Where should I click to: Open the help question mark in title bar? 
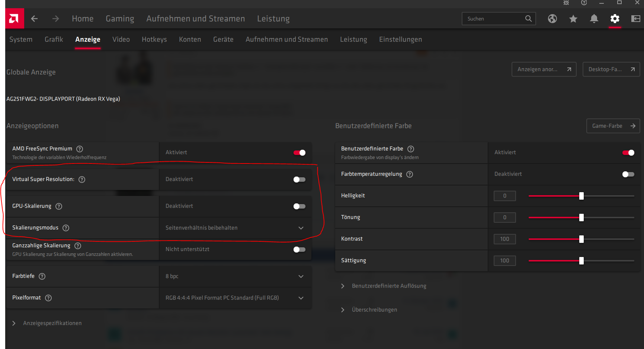(x=584, y=3)
